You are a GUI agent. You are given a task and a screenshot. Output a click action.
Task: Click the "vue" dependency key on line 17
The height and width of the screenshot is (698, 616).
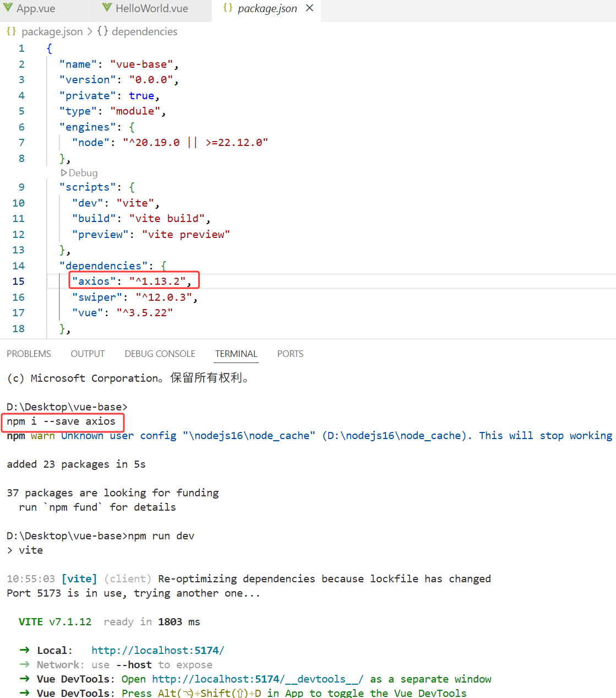pyautogui.click(x=88, y=313)
